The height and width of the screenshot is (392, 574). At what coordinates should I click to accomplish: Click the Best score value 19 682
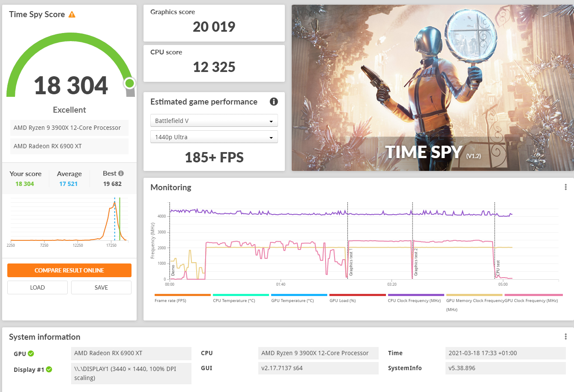tap(112, 184)
